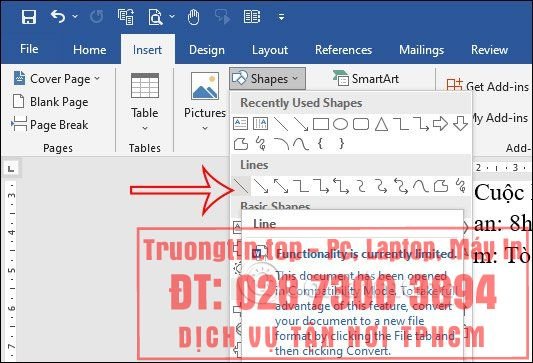The width and height of the screenshot is (533, 363).
Task: Expand the Table dropdown arrow
Action: [145, 128]
